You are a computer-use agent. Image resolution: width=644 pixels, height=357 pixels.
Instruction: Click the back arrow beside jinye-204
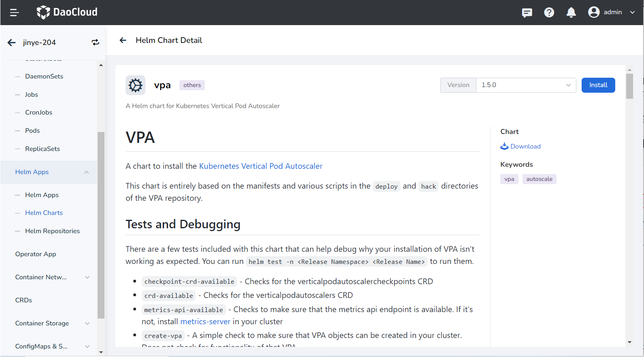pos(12,42)
